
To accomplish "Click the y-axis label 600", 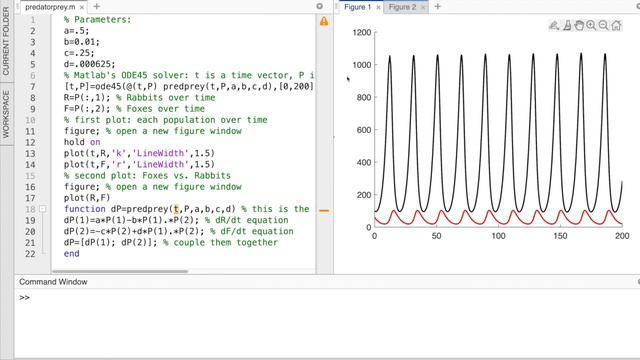I will 364,130.
